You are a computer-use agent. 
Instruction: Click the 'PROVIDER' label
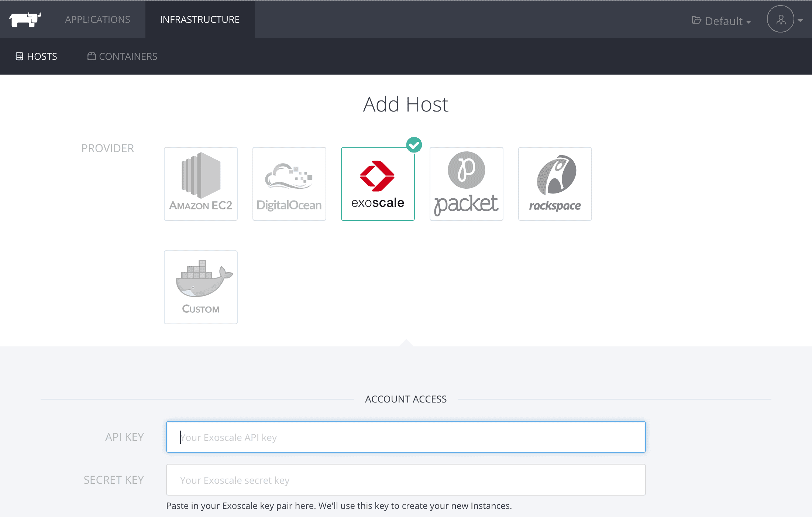click(108, 148)
